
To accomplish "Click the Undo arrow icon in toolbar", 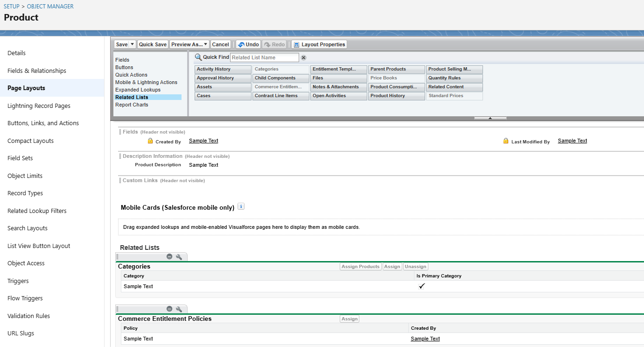I will 241,45.
